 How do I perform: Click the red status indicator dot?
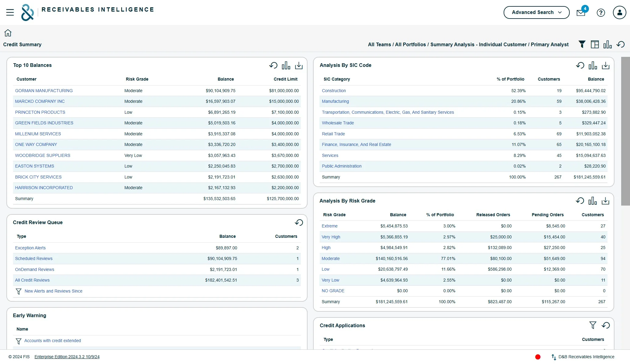pyautogui.click(x=538, y=357)
